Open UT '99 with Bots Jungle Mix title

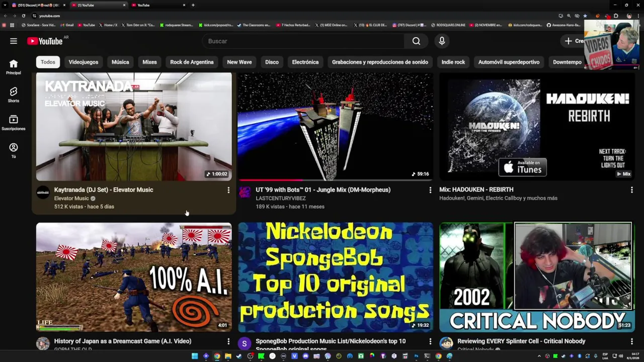(x=323, y=190)
